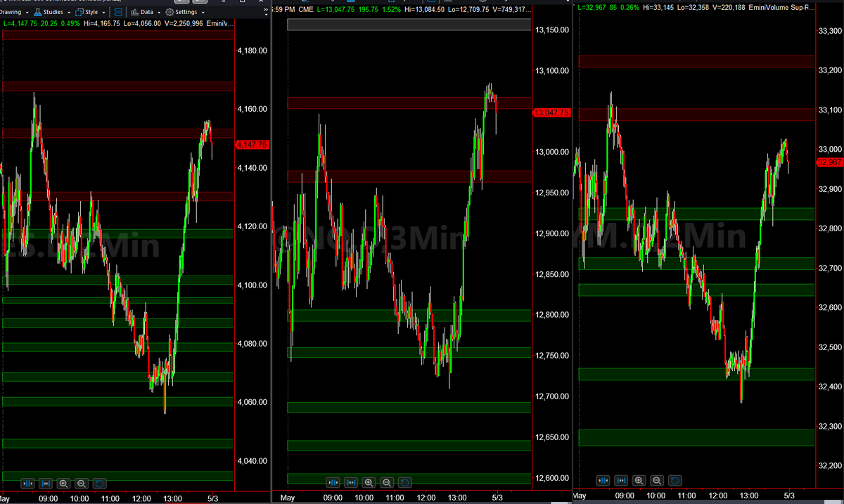Zoom in on the YM chart

(x=639, y=480)
